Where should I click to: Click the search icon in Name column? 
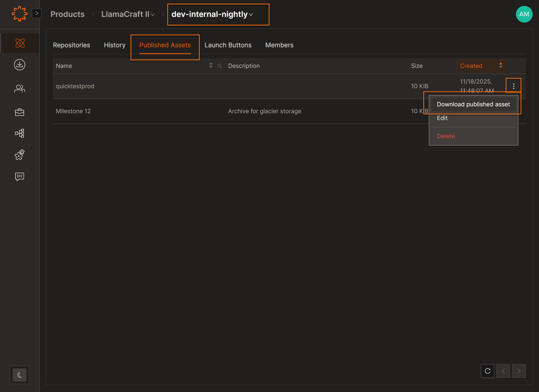[220, 66]
